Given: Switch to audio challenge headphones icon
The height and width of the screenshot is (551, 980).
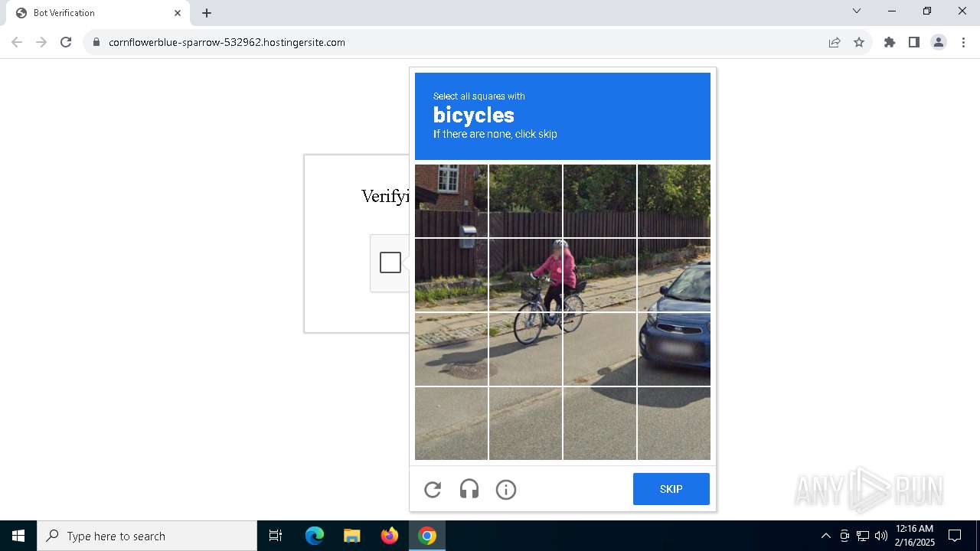Looking at the screenshot, I should [469, 490].
